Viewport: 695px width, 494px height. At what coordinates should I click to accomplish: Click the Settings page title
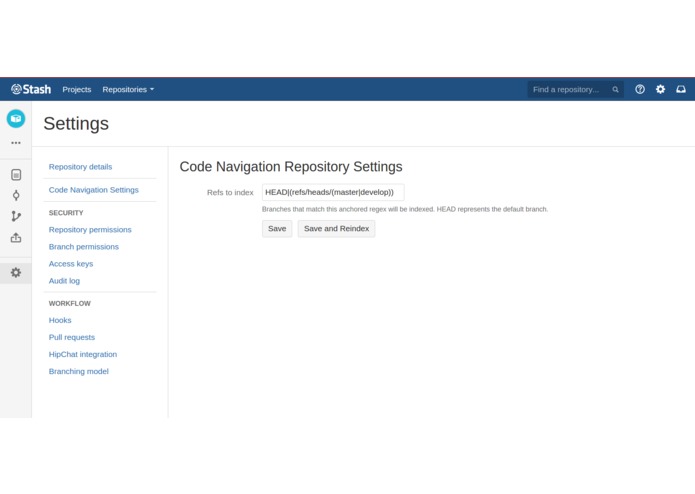coord(76,124)
